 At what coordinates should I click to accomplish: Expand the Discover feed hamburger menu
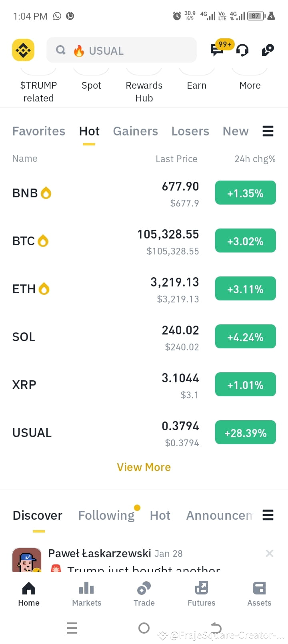pos(268,515)
